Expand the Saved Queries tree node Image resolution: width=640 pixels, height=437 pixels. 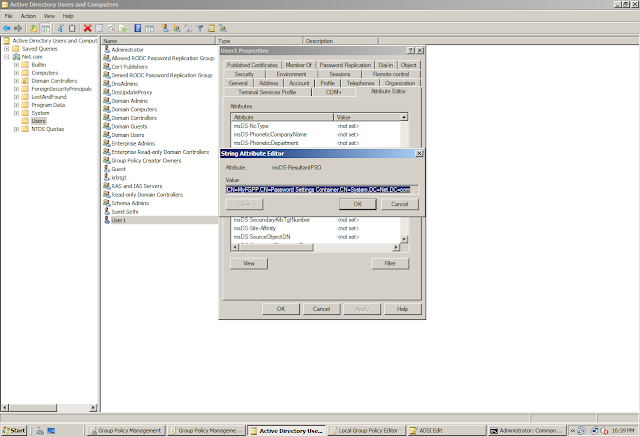[7, 49]
